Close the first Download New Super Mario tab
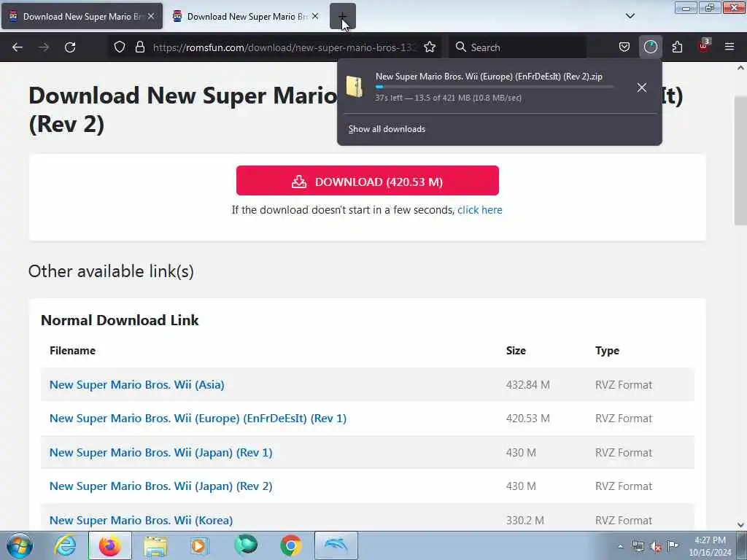The image size is (747, 560). click(x=151, y=16)
